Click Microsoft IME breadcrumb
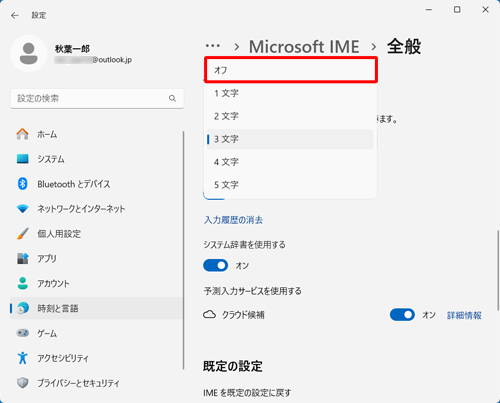This screenshot has width=500, height=403. coord(304,46)
